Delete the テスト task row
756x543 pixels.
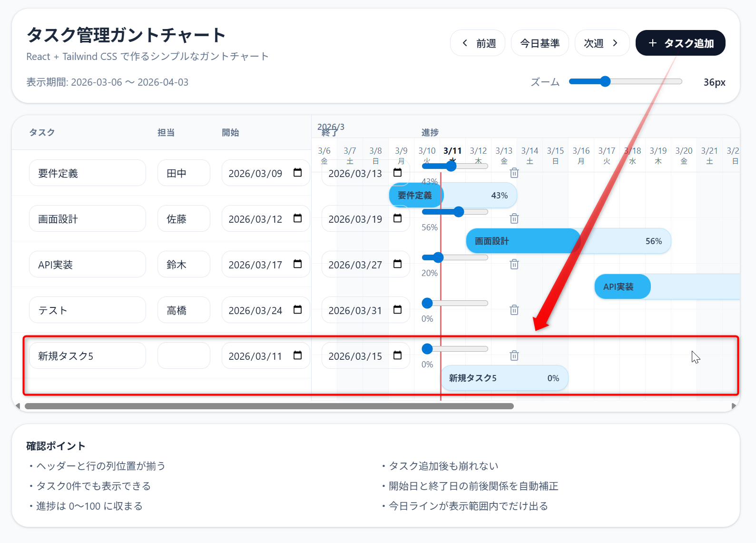(x=514, y=310)
